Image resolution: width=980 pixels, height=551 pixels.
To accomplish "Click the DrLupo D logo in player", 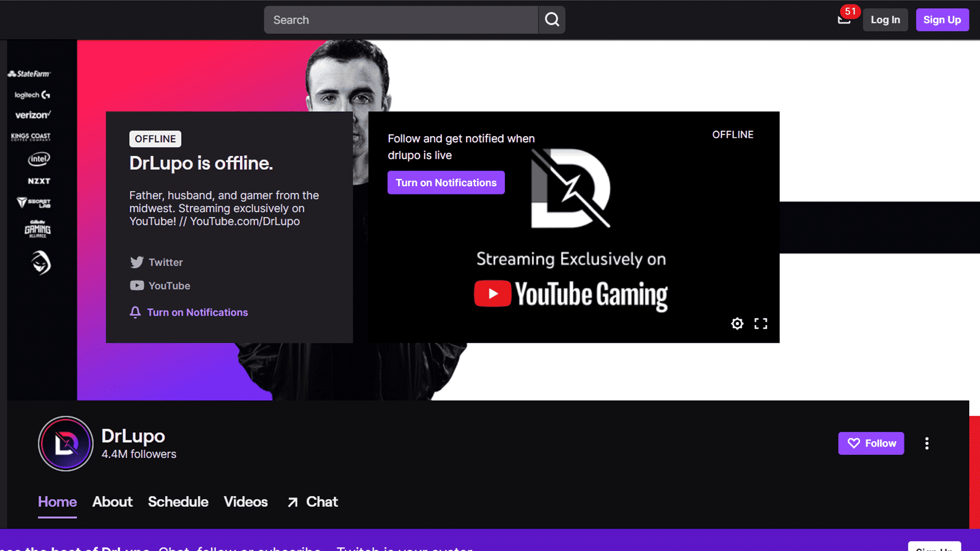I will tap(571, 188).
